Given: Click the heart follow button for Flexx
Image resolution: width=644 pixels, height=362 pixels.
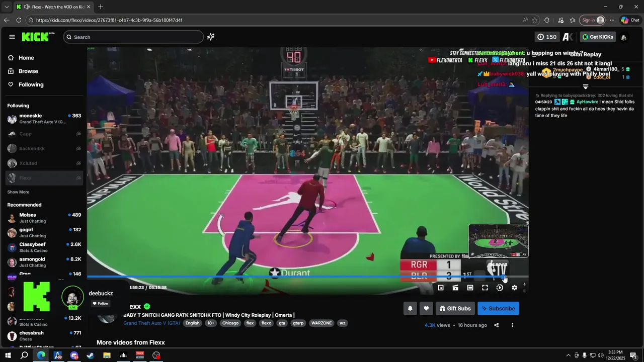Looking at the screenshot, I should (426, 308).
